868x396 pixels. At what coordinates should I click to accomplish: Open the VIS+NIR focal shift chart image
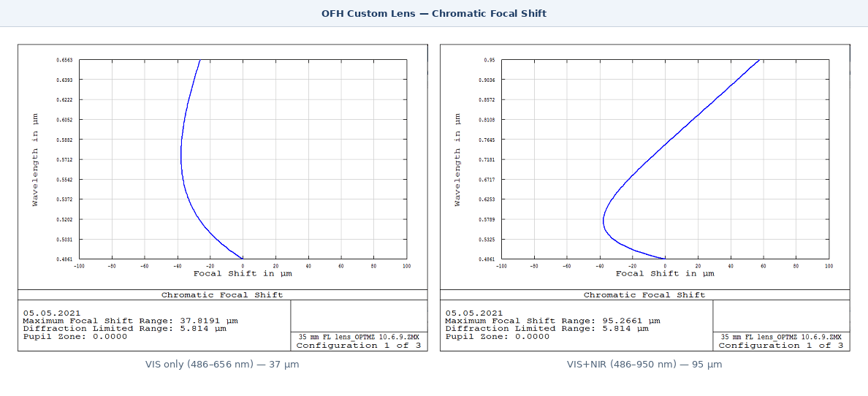645,198
